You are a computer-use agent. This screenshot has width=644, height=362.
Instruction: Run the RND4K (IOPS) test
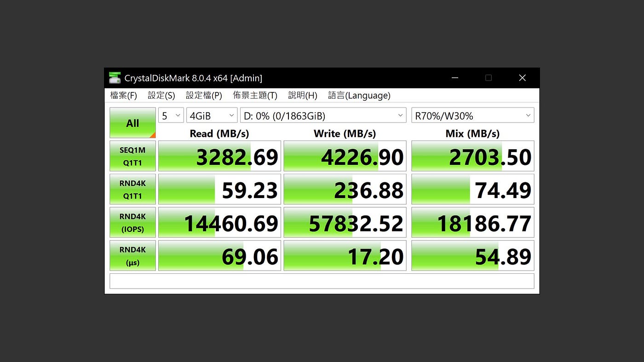click(132, 222)
